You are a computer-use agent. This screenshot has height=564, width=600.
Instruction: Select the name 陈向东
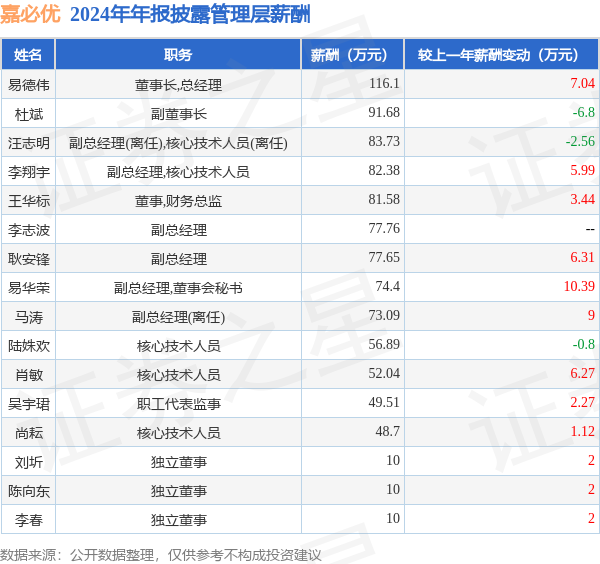pyautogui.click(x=29, y=491)
